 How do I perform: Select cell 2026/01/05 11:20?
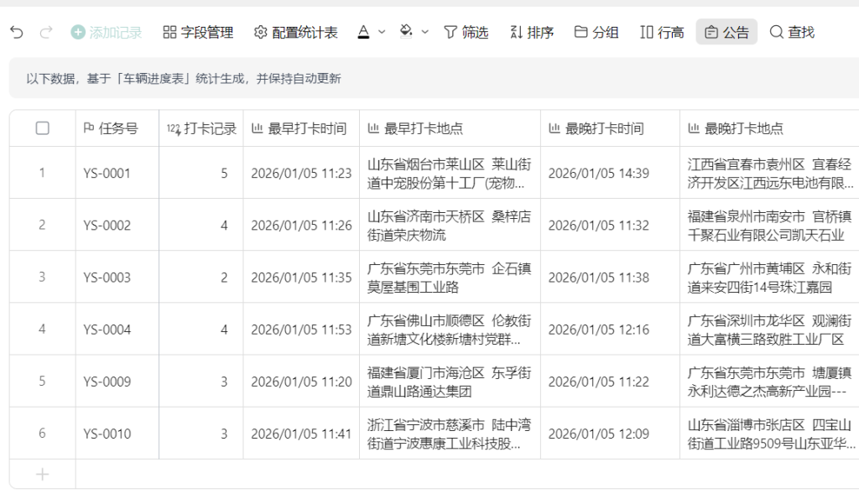[x=301, y=382]
